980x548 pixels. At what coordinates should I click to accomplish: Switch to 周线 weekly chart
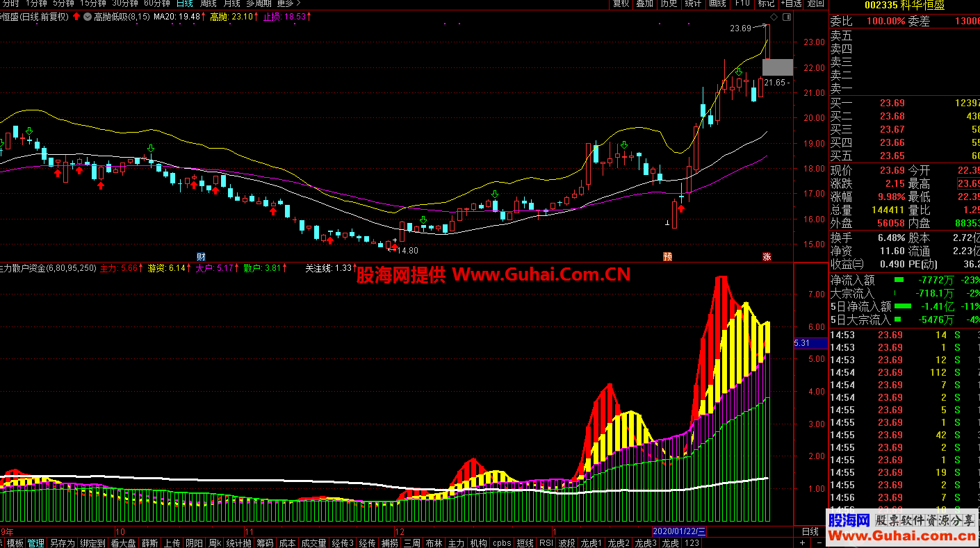[x=208, y=3]
